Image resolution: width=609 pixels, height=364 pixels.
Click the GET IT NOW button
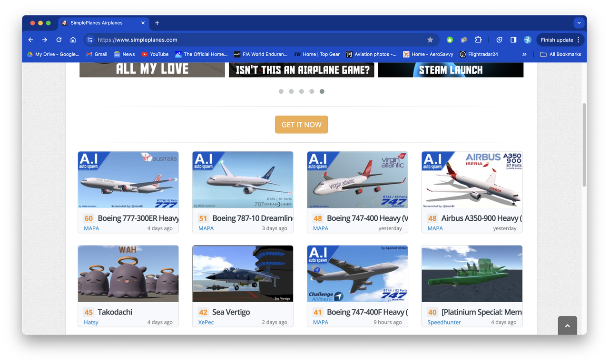point(302,125)
